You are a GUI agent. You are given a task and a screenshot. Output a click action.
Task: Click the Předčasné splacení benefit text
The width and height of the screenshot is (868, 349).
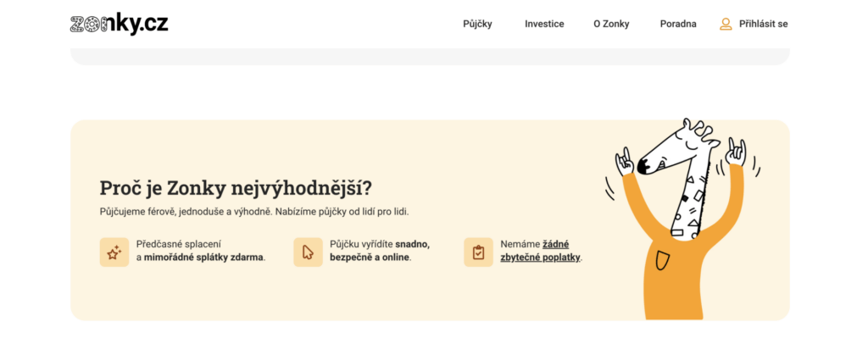pos(200,251)
